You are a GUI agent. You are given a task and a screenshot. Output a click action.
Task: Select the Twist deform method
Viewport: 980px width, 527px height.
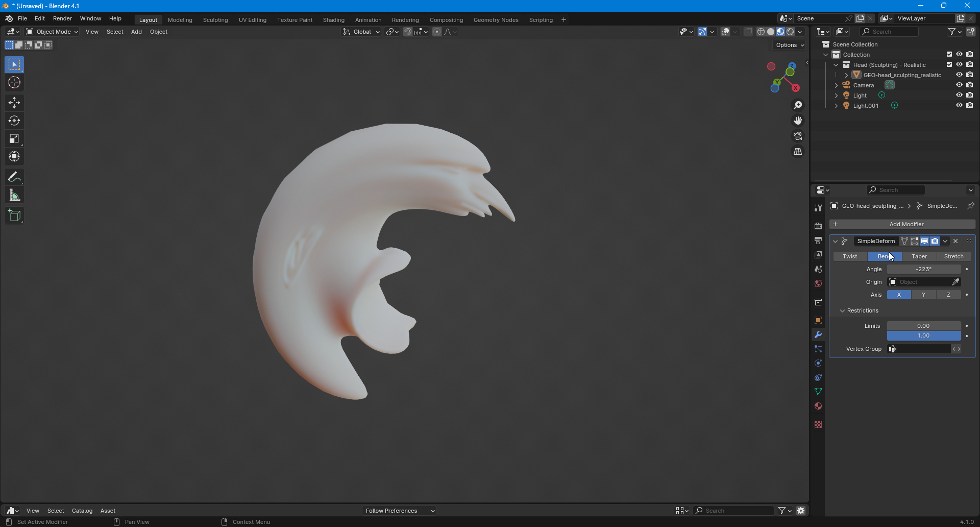point(850,256)
